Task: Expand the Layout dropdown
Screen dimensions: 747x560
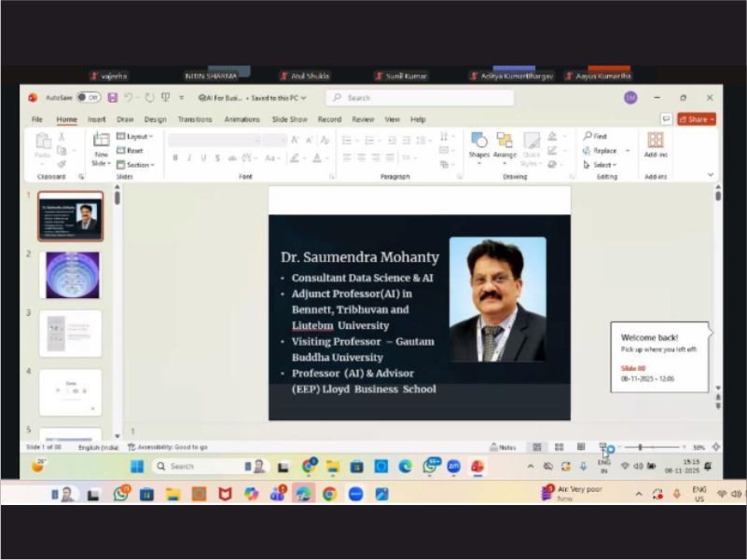Action: click(x=136, y=136)
